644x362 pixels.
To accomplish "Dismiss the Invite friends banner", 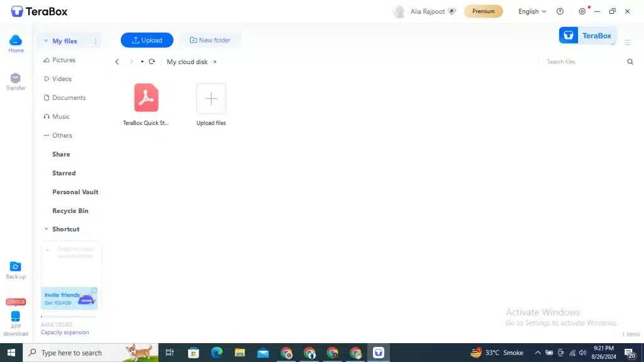I will pyautogui.click(x=94, y=290).
